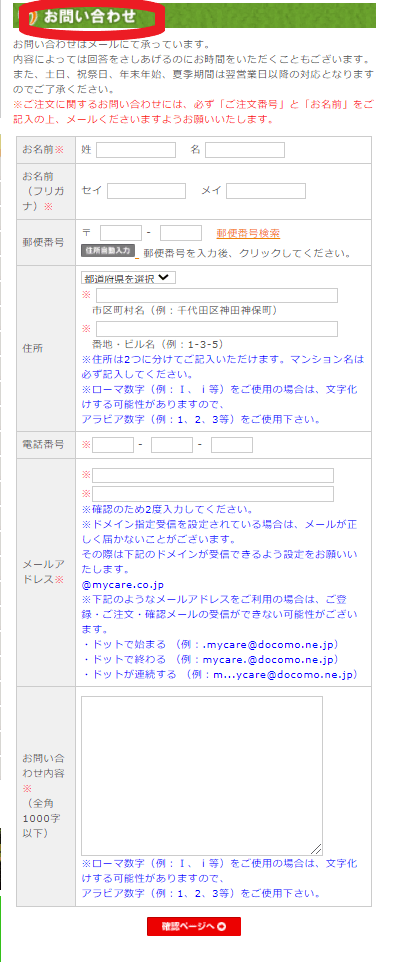Screen dimensions: 394x962
Task: Click the last 電話番号 input box
Action: click(232, 445)
